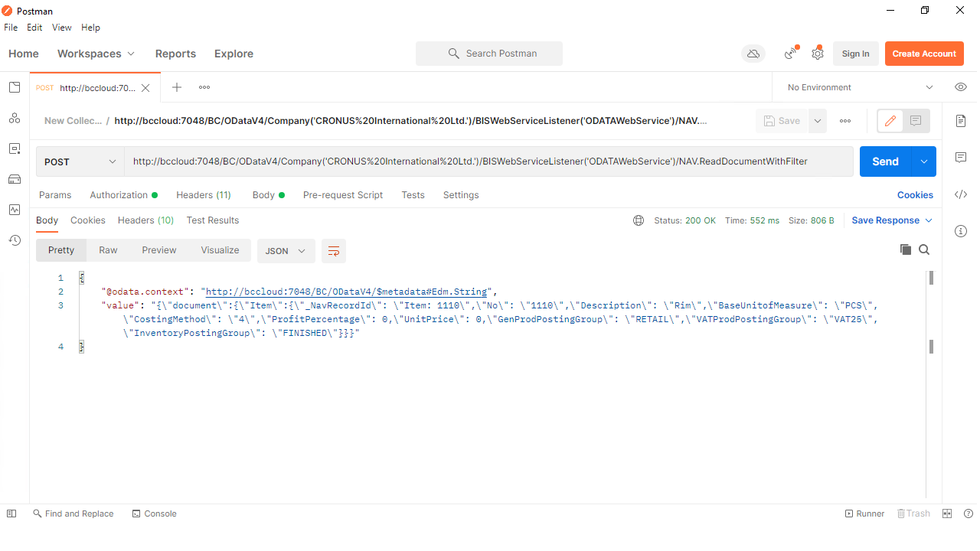Image resolution: width=980 pixels, height=551 pixels.
Task: Expand Send button options arrow
Action: 923,161
